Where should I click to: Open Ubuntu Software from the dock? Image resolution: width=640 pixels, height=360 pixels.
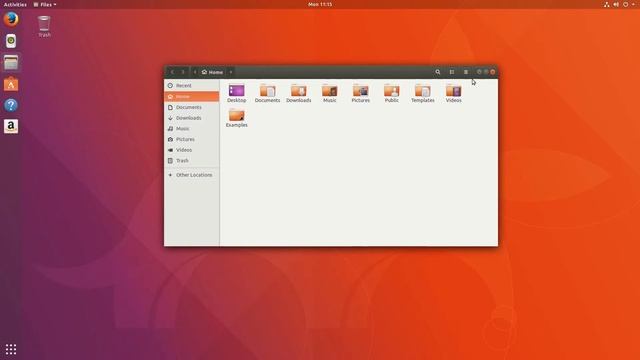pyautogui.click(x=11, y=84)
